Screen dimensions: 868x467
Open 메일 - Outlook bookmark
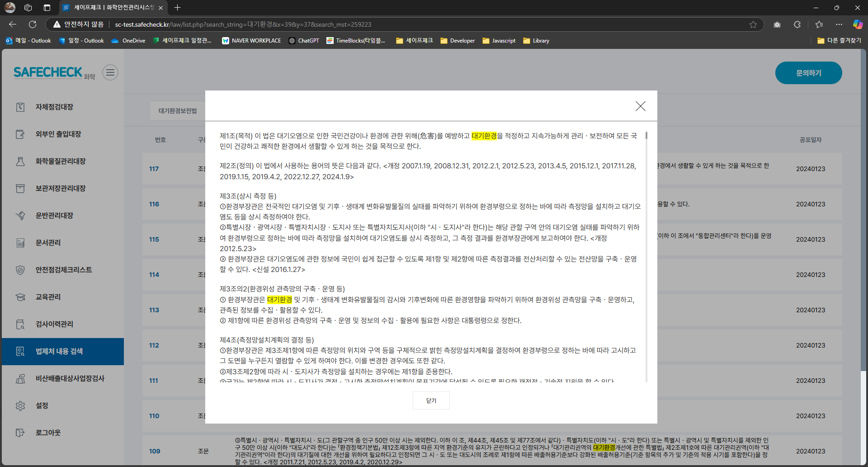pyautogui.click(x=28, y=41)
